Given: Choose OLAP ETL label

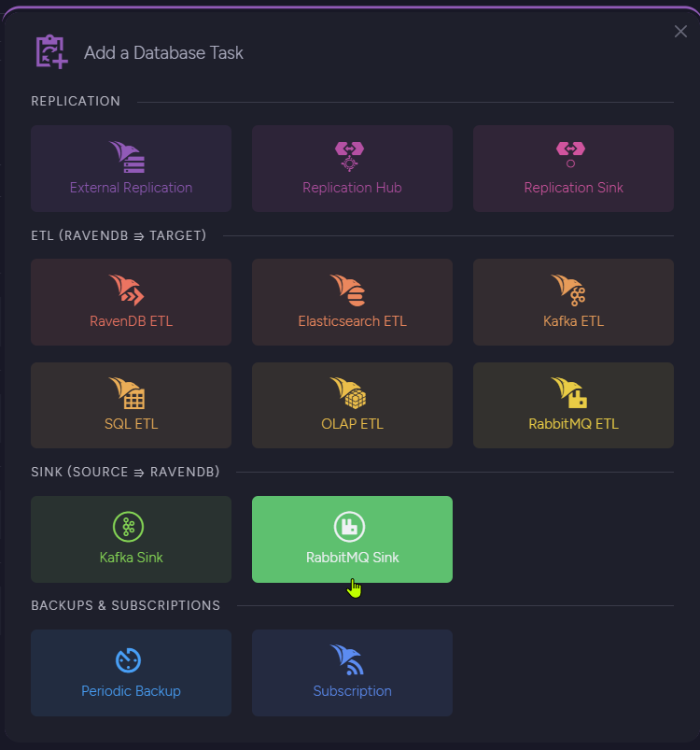Looking at the screenshot, I should pos(352,424).
